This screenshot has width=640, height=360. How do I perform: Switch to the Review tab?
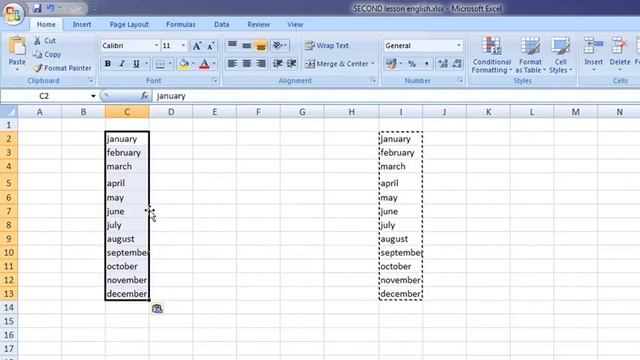coord(258,24)
